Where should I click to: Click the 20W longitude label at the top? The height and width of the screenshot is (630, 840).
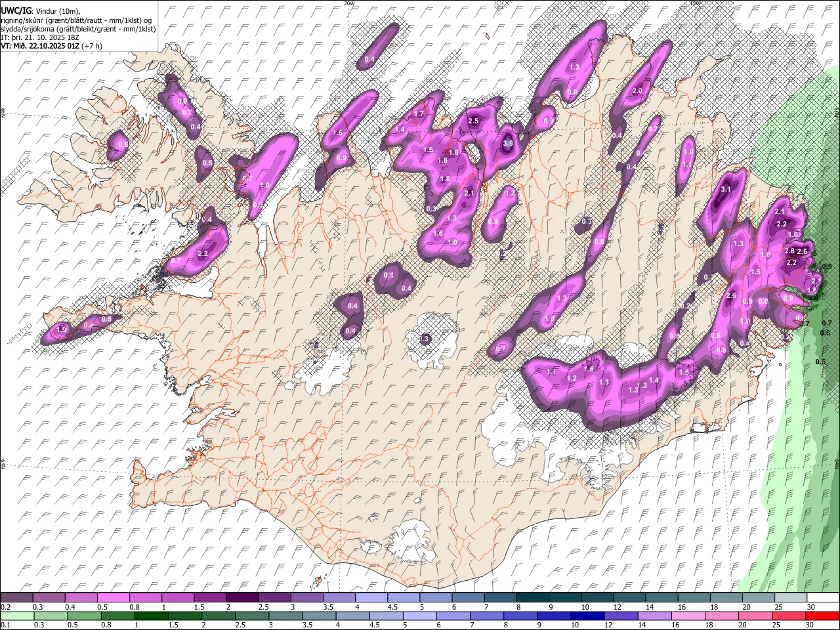pyautogui.click(x=349, y=3)
